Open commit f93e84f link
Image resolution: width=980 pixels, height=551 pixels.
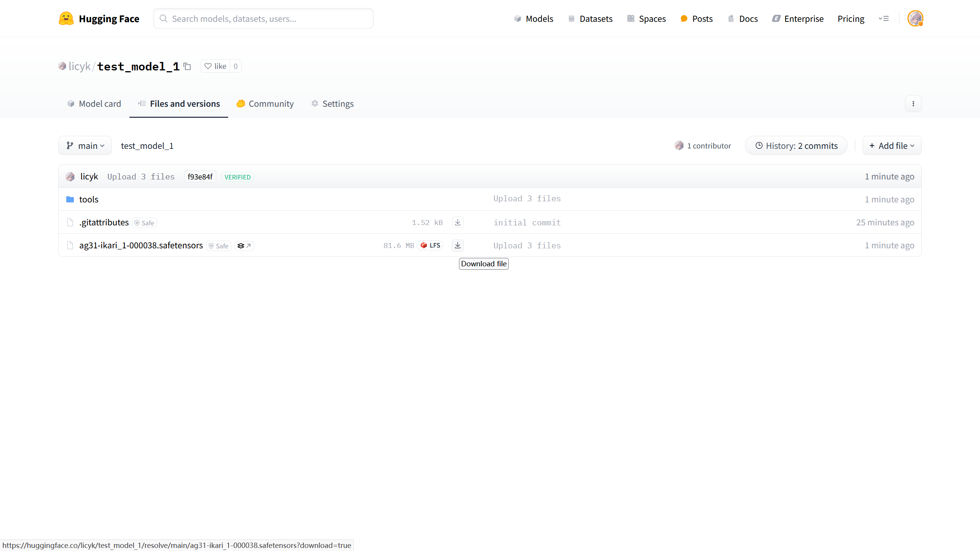coord(200,177)
